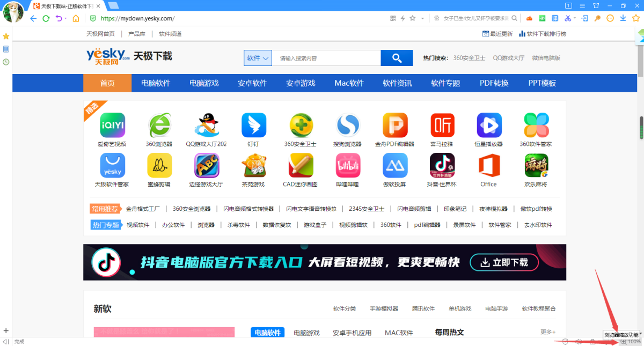Expand the dropdown arrow beside bookmark star
This screenshot has height=346, width=644.
tap(422, 18)
